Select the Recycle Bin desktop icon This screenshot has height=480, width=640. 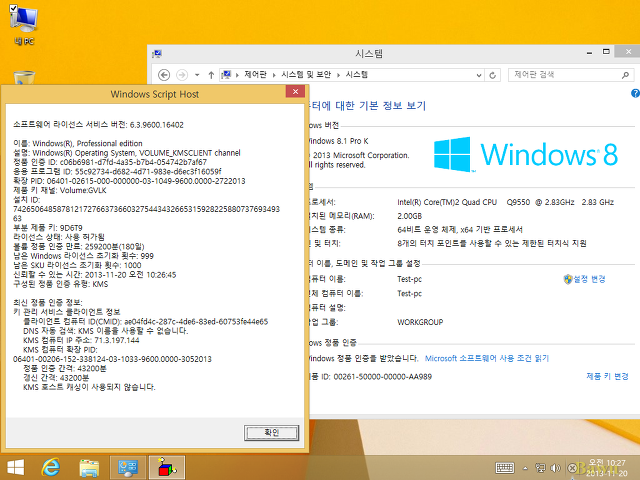pos(24,78)
